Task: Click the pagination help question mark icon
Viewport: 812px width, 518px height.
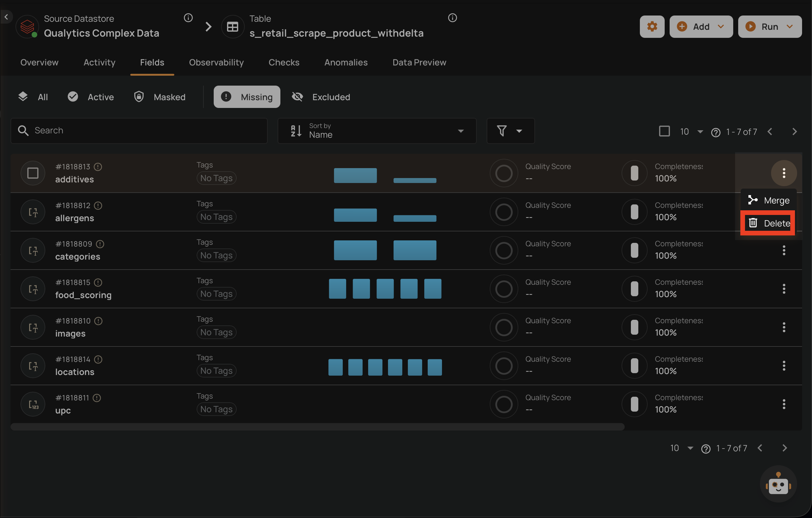Action: pyautogui.click(x=716, y=132)
